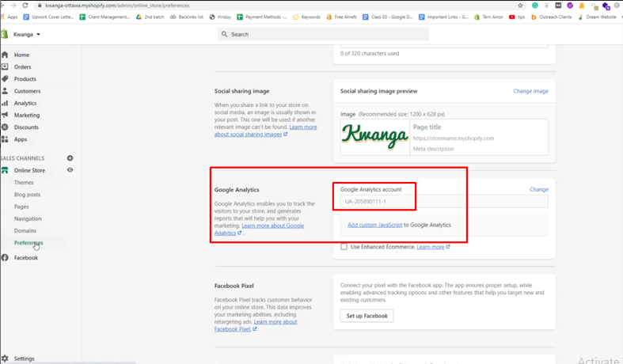Click Add custom JavaScript link
The width and height of the screenshot is (623, 364).
pyautogui.click(x=374, y=225)
